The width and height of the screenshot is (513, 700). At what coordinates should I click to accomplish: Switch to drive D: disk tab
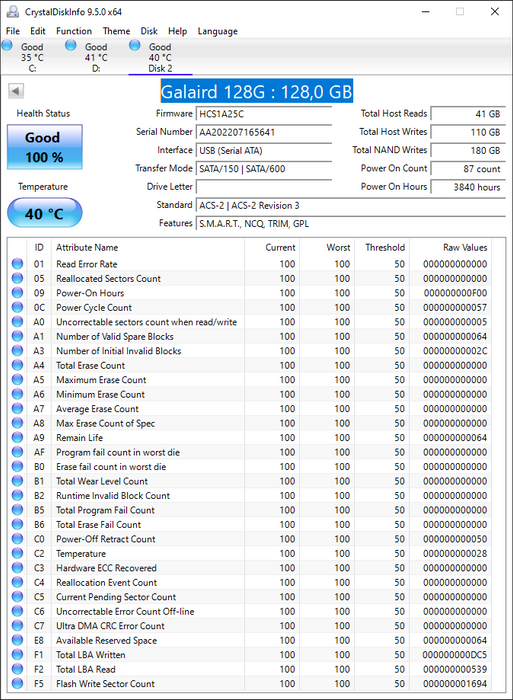tap(95, 57)
